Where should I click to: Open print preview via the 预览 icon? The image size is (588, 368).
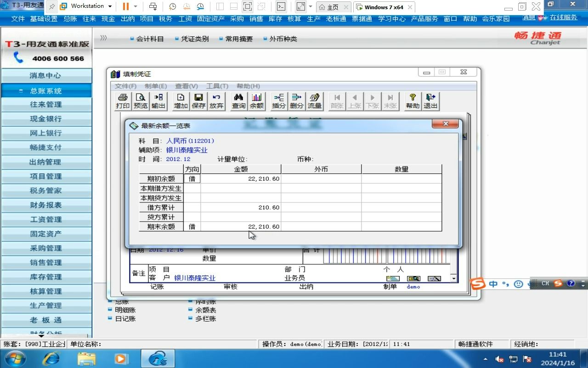point(140,101)
